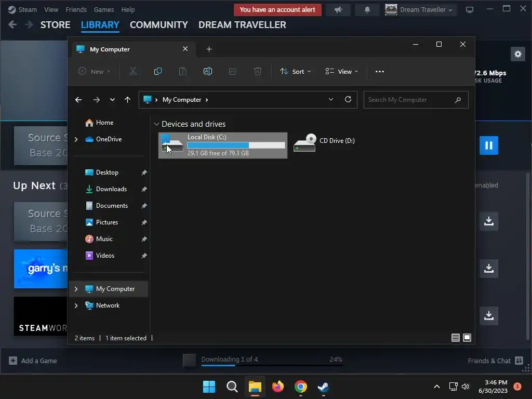Go back in File Explorer
532x399 pixels.
tap(78, 100)
